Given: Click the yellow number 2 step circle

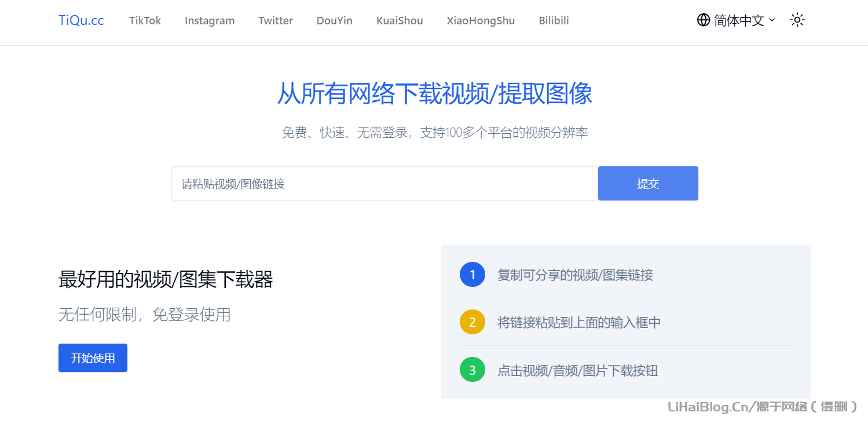Looking at the screenshot, I should coord(472,322).
